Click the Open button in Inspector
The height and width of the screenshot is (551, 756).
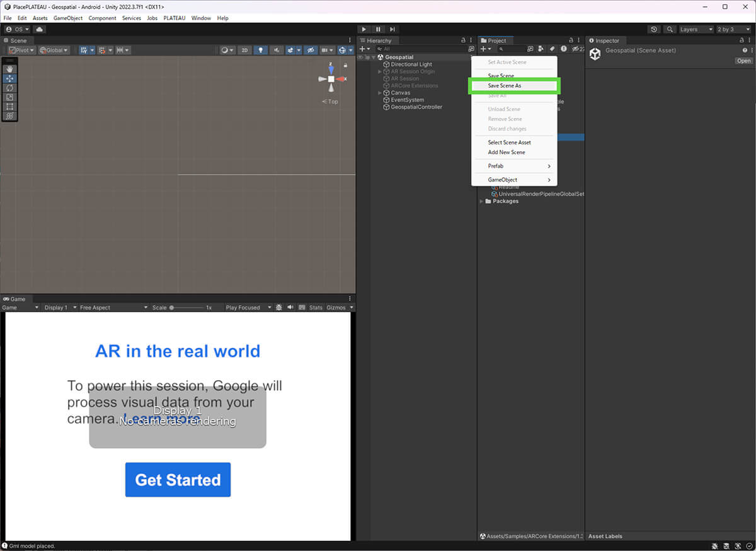point(744,61)
